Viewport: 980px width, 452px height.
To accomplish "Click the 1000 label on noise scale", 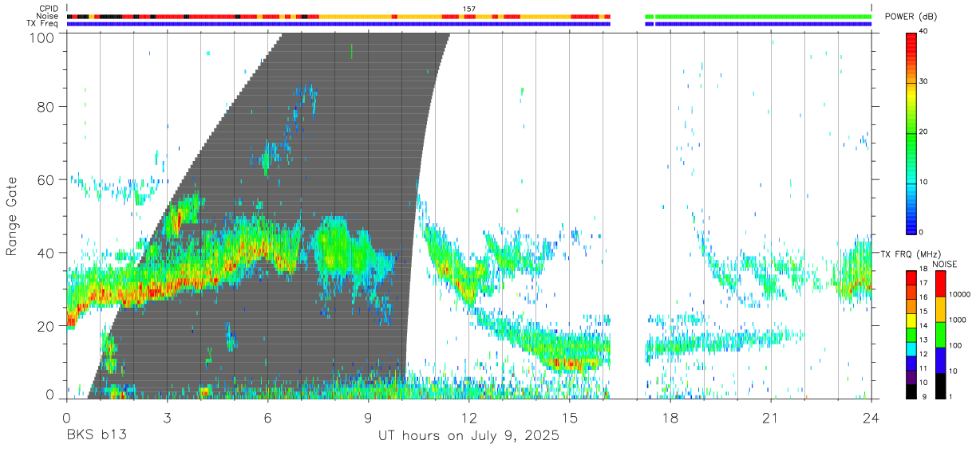I will click(957, 320).
